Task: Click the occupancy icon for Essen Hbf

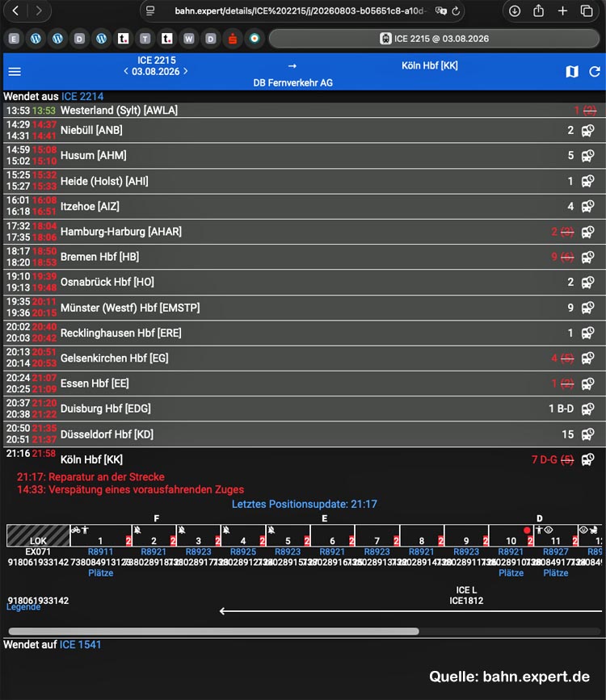Action: (587, 384)
